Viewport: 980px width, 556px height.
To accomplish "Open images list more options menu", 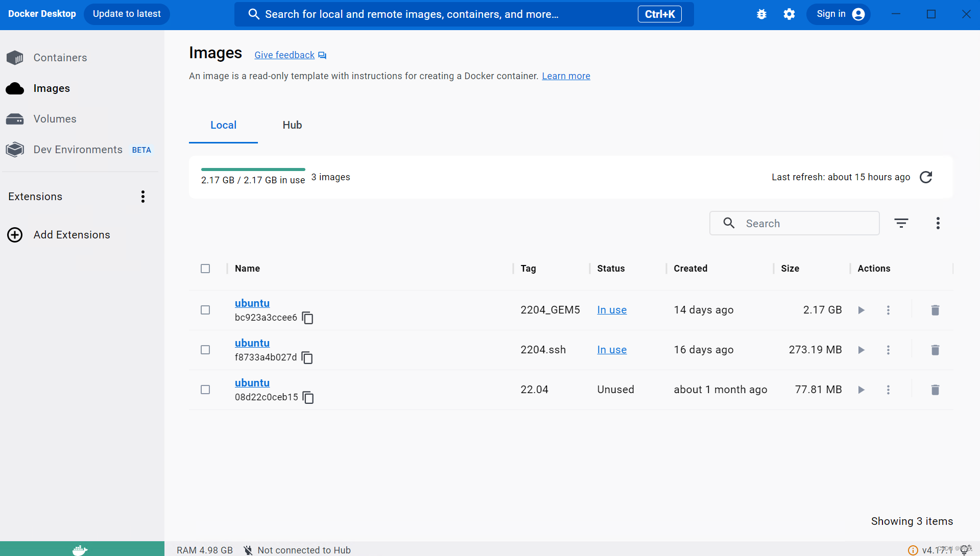I will click(938, 223).
